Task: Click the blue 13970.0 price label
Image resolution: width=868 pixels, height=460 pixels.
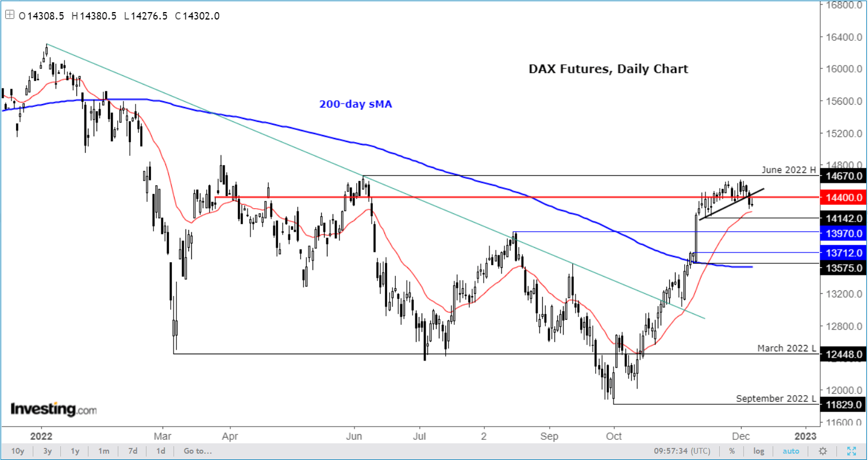Action: [844, 233]
